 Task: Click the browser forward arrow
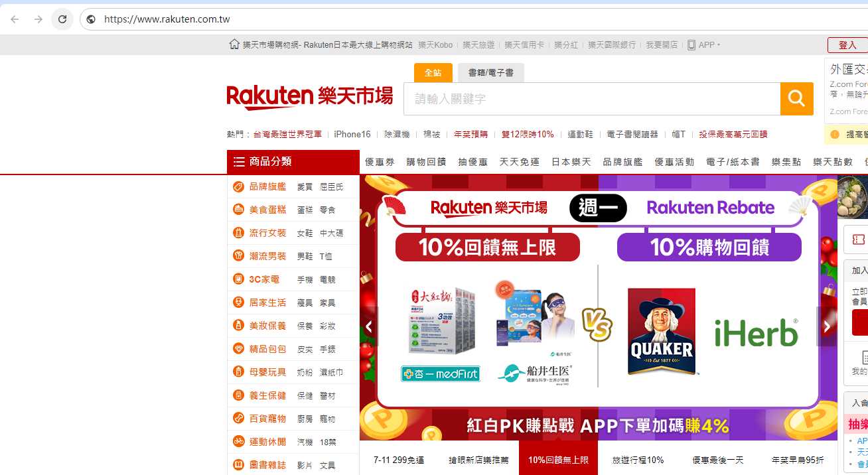[x=38, y=19]
